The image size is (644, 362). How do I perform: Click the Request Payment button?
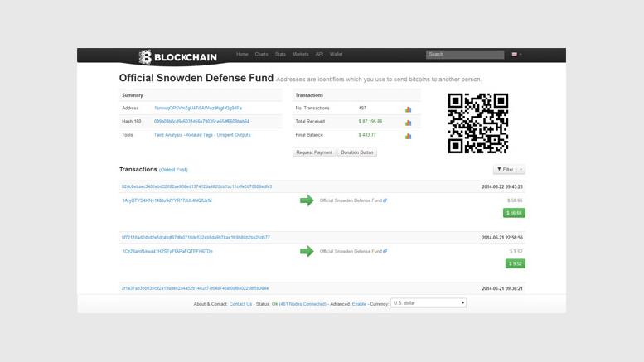[314, 152]
